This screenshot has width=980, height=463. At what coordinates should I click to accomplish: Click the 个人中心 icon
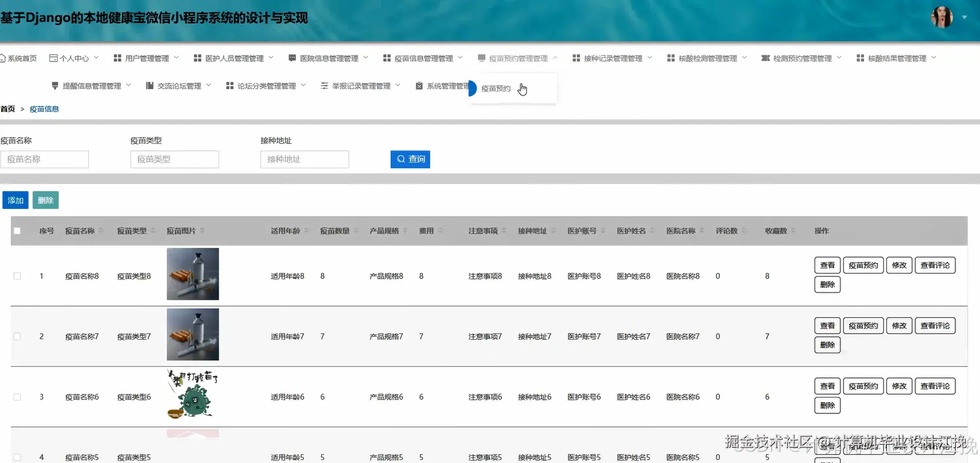click(53, 58)
